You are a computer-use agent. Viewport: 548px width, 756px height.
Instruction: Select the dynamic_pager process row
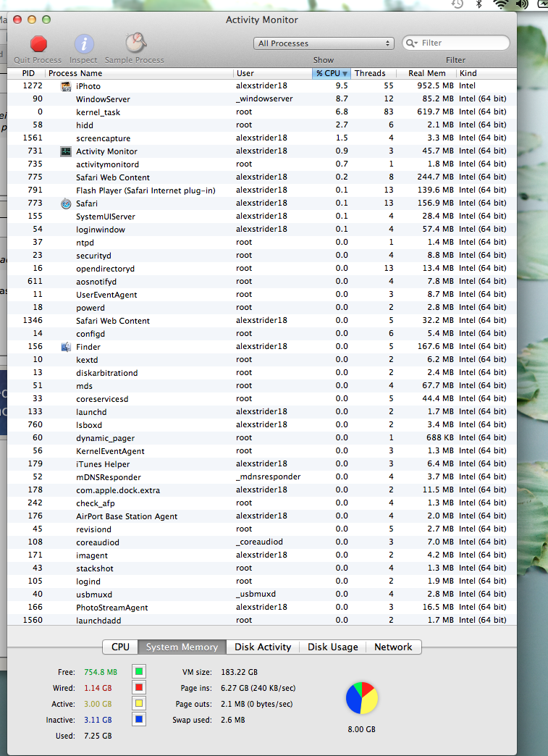pos(262,437)
